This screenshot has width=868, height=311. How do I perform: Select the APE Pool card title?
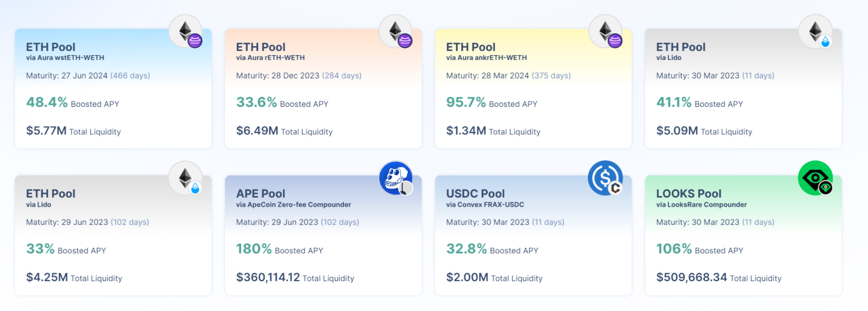(x=260, y=194)
